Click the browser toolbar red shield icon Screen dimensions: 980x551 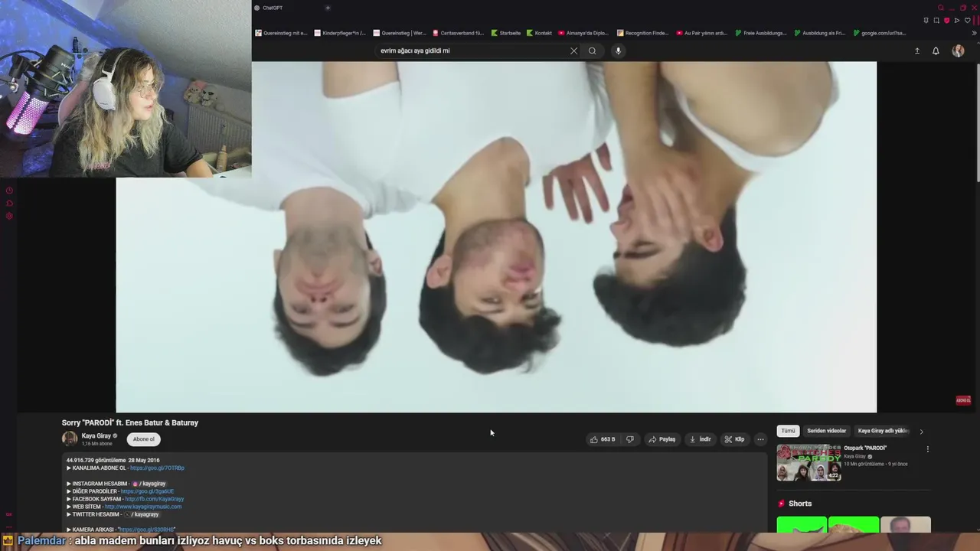pos(946,21)
